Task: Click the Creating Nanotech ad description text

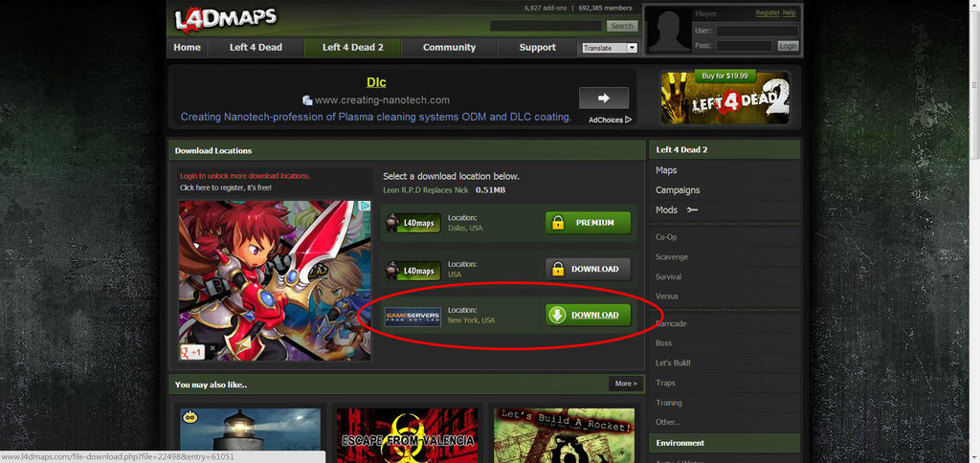Action: tap(376, 117)
